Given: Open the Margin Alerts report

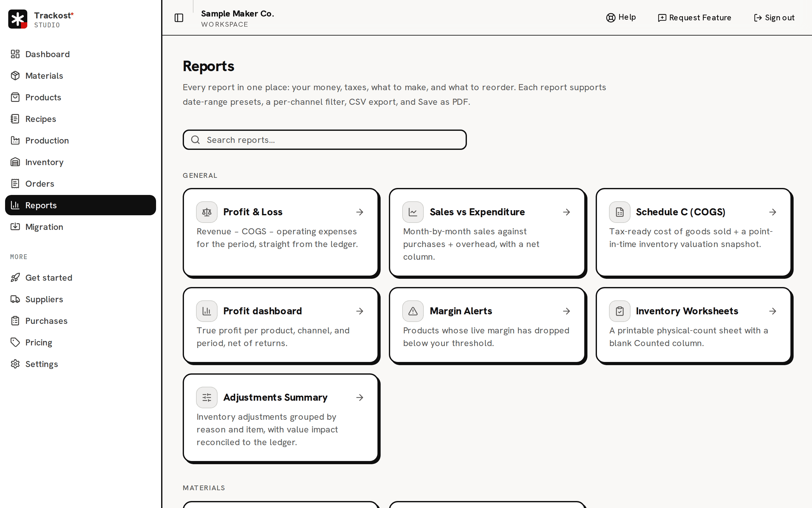Looking at the screenshot, I should 487,325.
